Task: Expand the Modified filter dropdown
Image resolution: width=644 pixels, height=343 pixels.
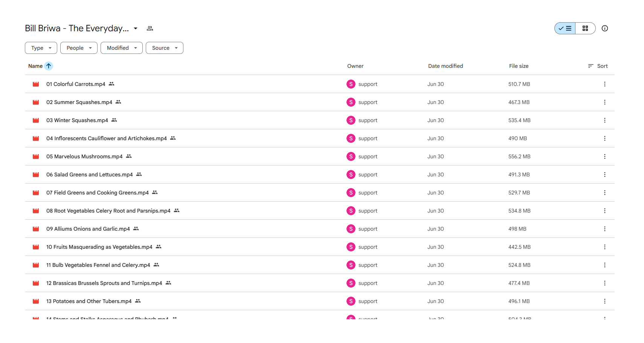Action: (122, 48)
